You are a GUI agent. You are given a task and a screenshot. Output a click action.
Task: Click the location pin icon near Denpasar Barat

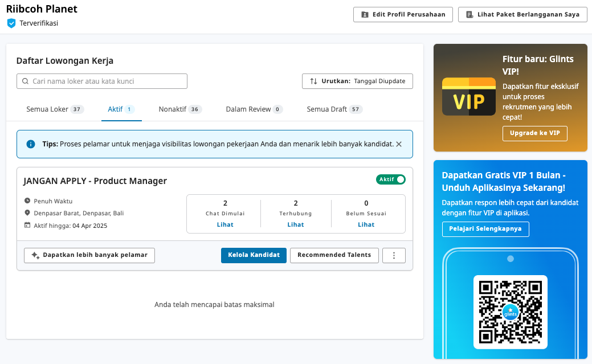coord(27,213)
